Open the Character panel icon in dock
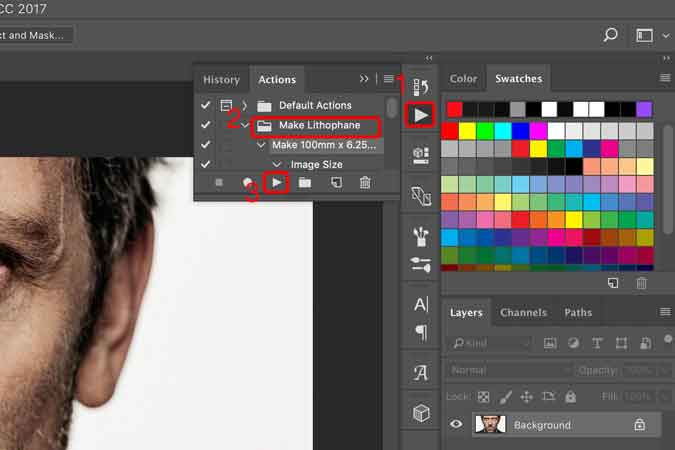Screen dimensions: 675x450 pos(421,304)
